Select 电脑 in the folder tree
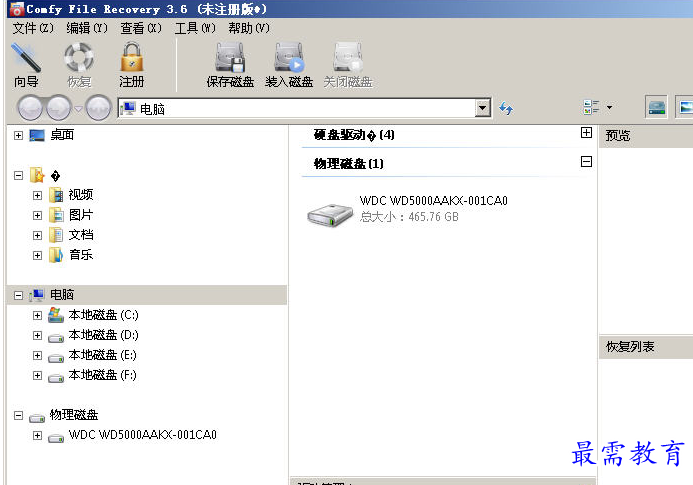The width and height of the screenshot is (693, 485). point(62,295)
